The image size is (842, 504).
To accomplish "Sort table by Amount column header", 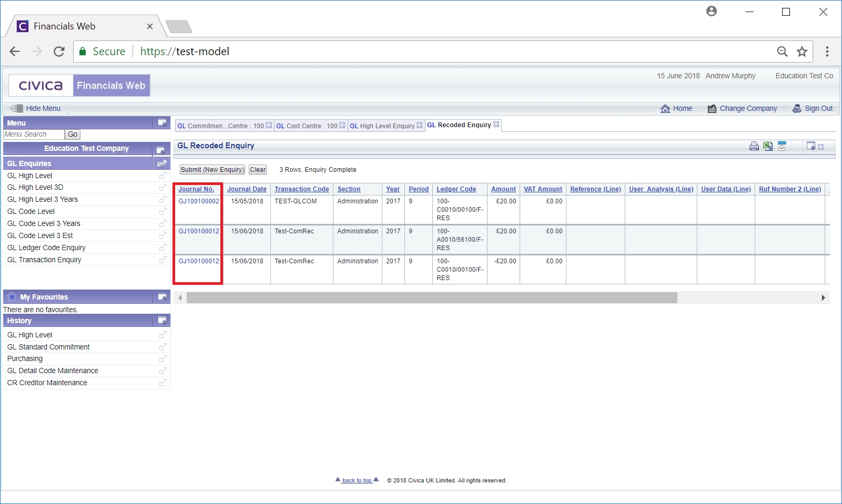I will (x=503, y=189).
